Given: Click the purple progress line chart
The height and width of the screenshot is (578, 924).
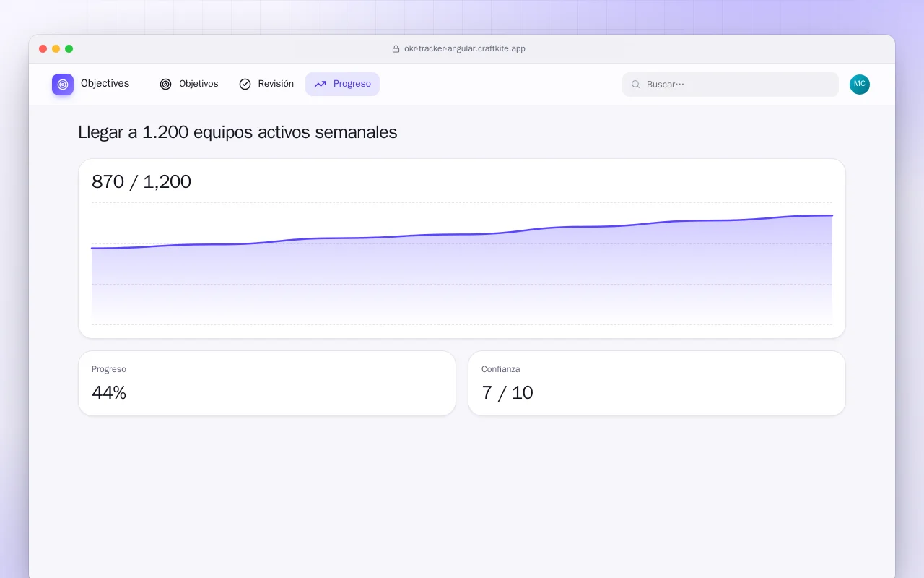Looking at the screenshot, I should click(462, 264).
